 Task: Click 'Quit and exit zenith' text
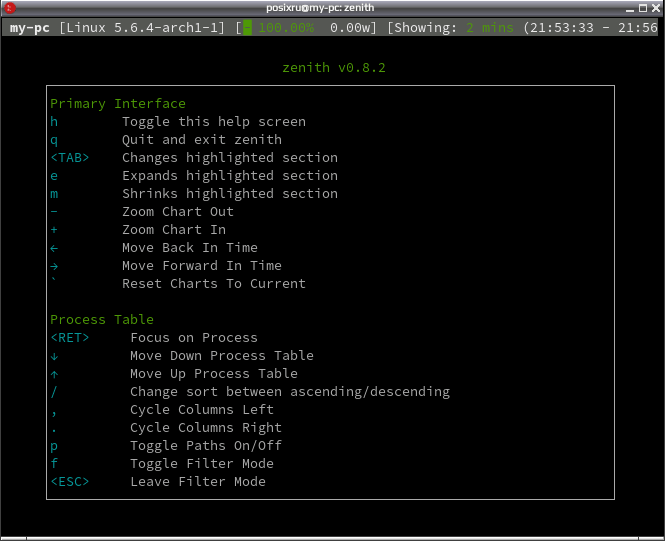click(202, 139)
